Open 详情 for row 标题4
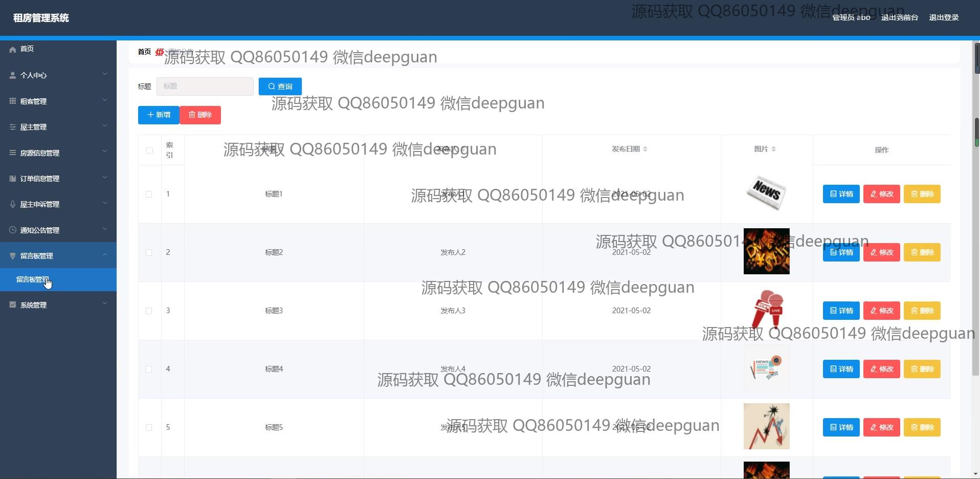The height and width of the screenshot is (479, 980). point(841,369)
